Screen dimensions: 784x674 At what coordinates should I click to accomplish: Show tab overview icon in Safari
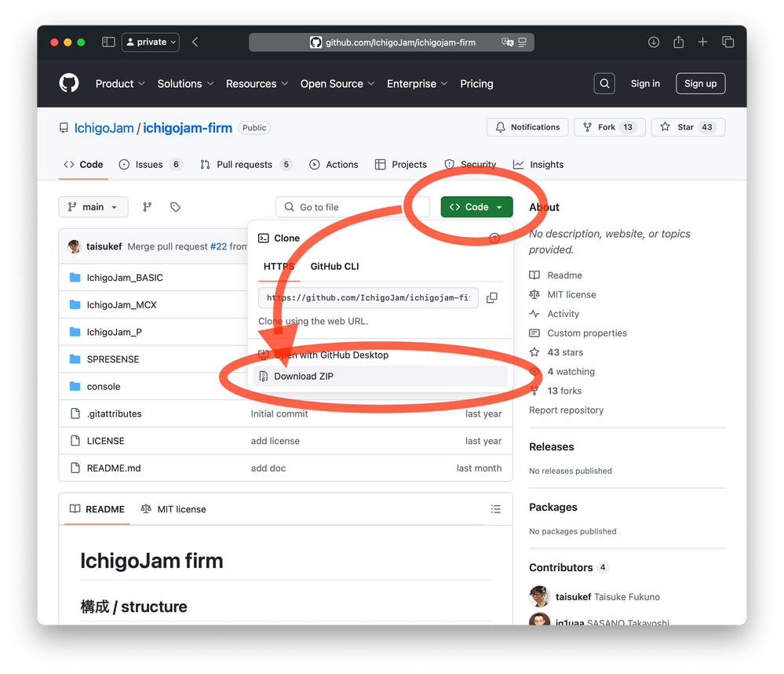tap(727, 42)
